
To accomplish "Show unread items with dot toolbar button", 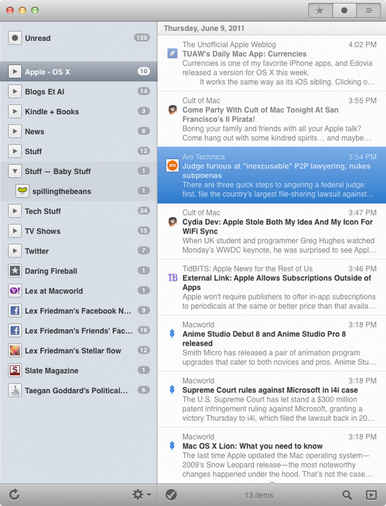I will click(344, 11).
